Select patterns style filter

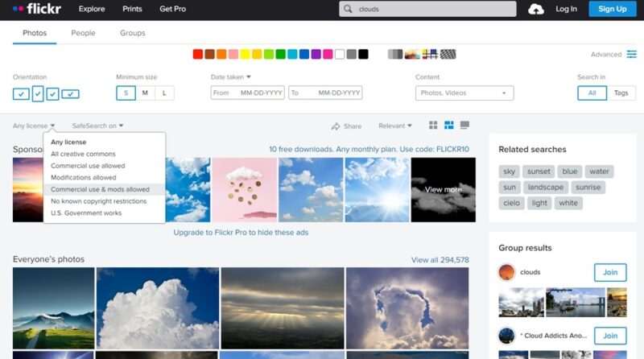(x=448, y=54)
